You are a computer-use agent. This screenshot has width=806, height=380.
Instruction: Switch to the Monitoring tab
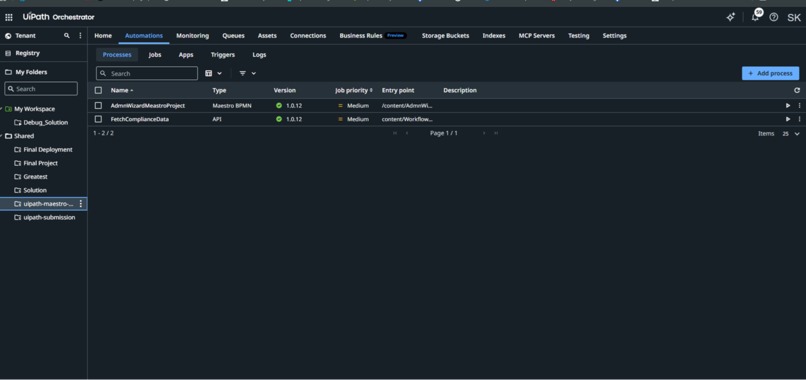click(x=192, y=35)
